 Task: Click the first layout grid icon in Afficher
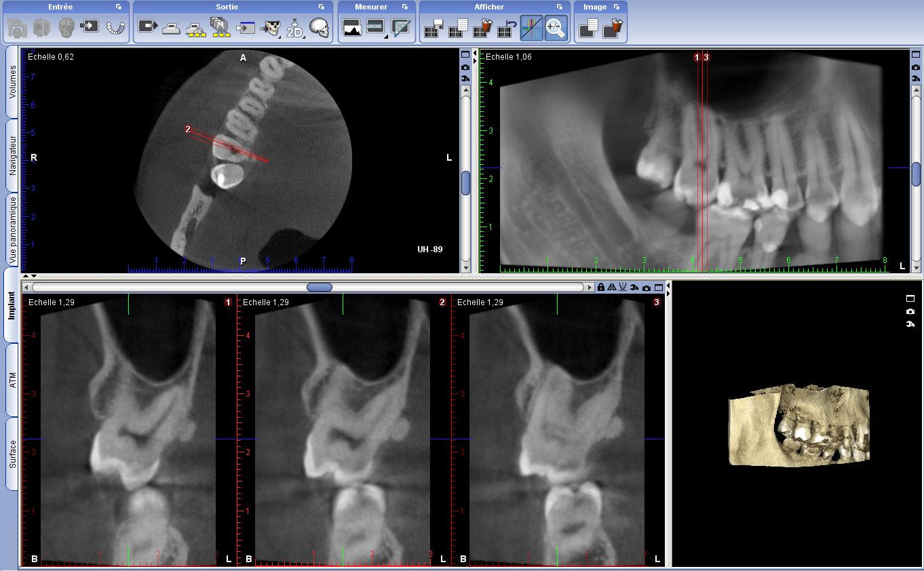click(434, 28)
